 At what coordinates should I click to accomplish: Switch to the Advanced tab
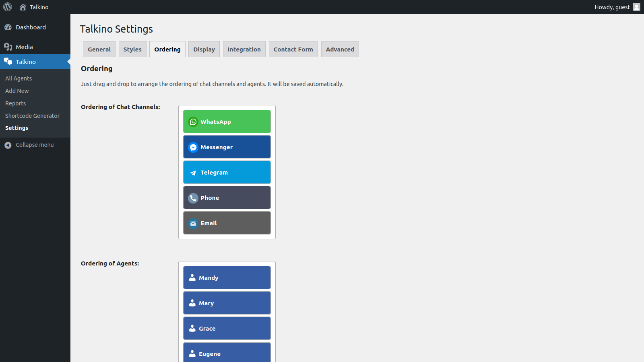(340, 49)
